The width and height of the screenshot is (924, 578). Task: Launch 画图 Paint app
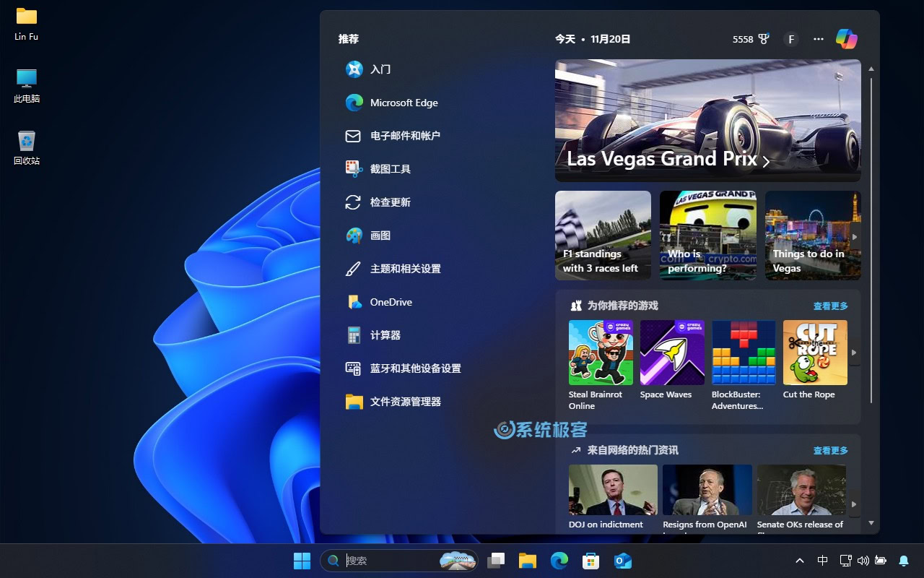(380, 236)
